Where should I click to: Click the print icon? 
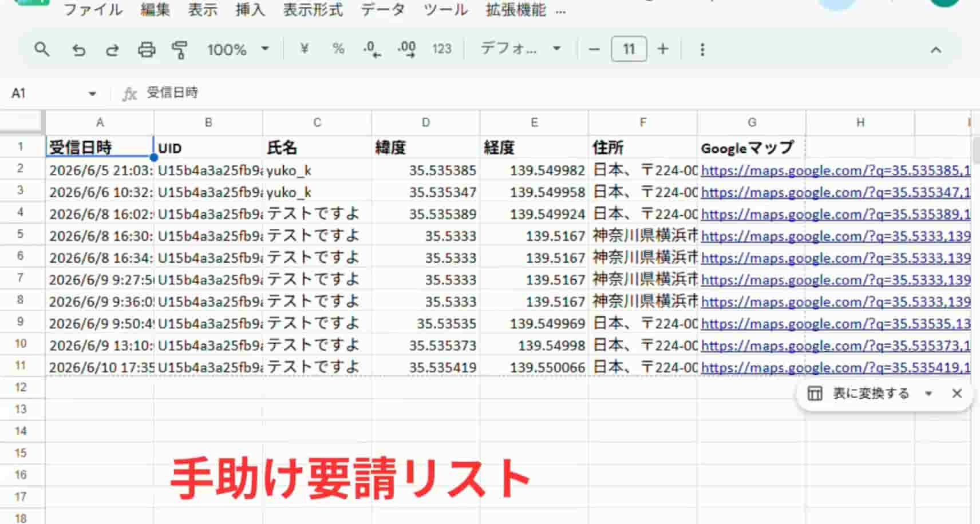coord(147,50)
